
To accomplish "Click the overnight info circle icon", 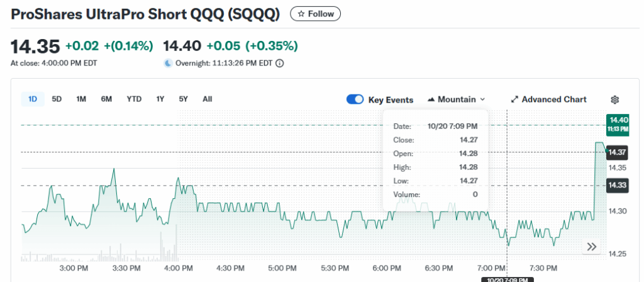I will [280, 63].
